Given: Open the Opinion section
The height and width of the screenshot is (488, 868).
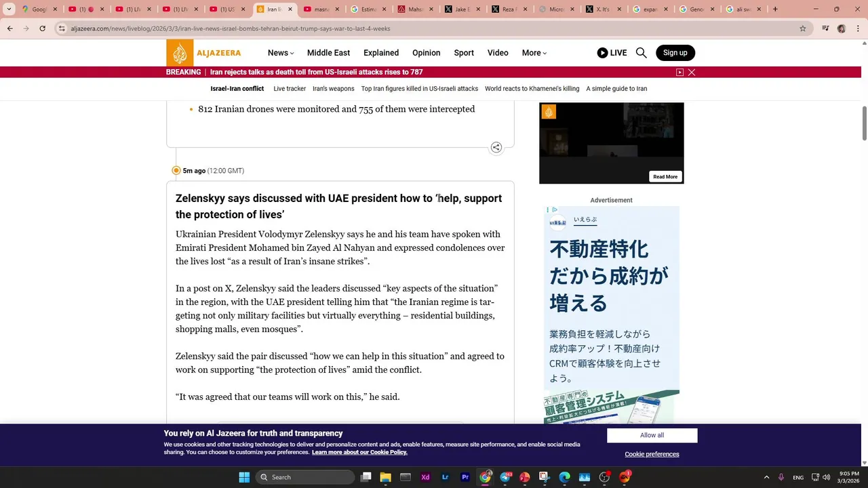Looking at the screenshot, I should point(427,53).
